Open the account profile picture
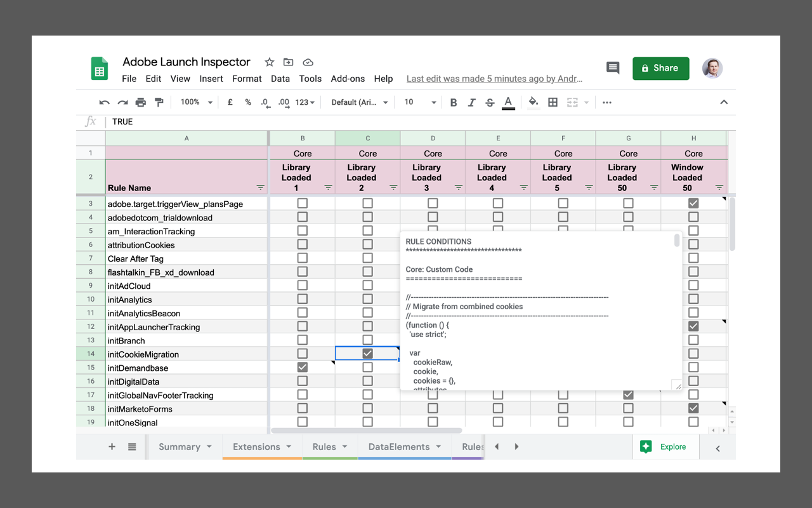Viewport: 812px width, 508px height. (x=712, y=68)
